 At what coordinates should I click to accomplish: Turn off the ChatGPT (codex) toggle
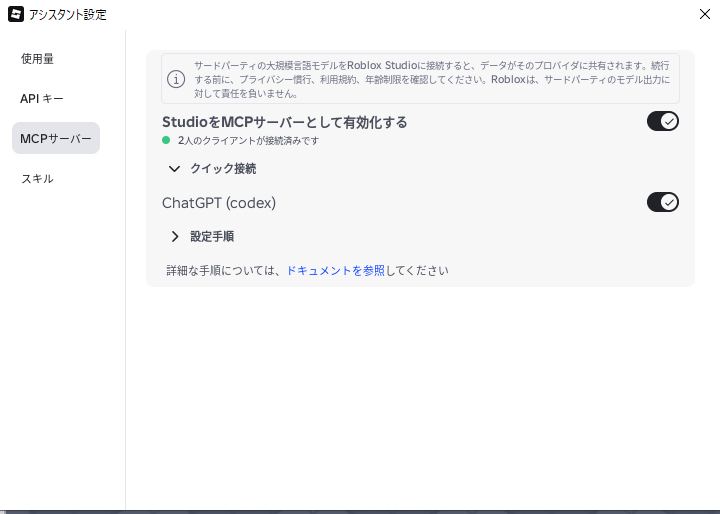663,202
